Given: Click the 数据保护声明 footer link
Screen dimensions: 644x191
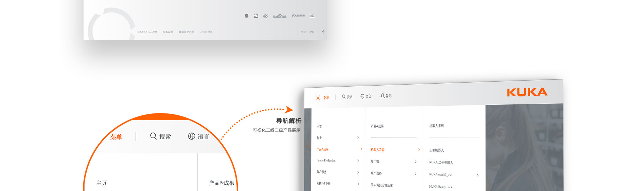Looking at the screenshot, I should 186,32.
